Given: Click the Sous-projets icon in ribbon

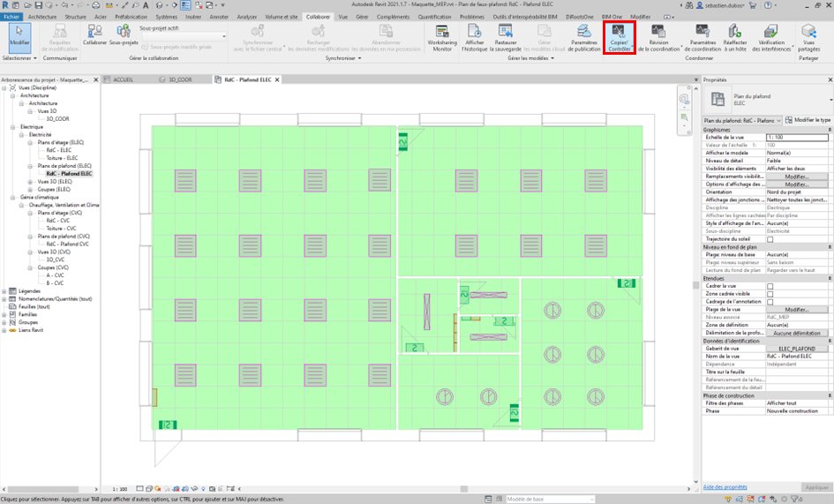Looking at the screenshot, I should click(x=124, y=33).
